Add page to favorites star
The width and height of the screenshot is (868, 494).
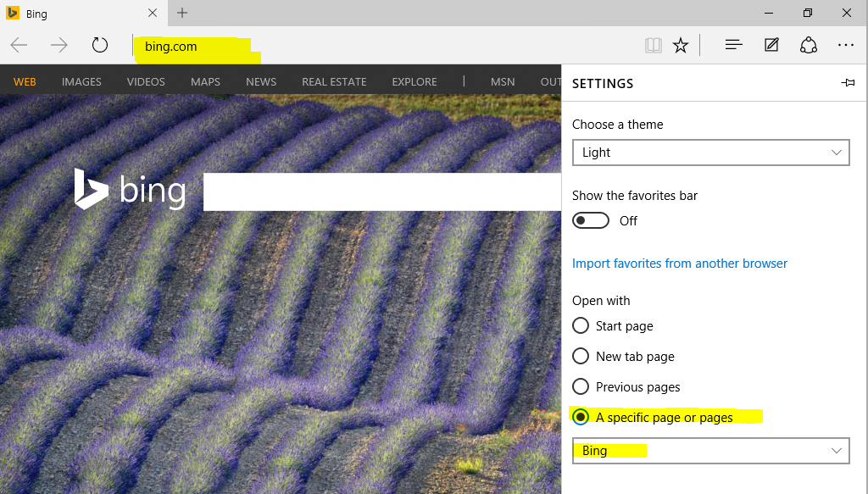tap(681, 46)
